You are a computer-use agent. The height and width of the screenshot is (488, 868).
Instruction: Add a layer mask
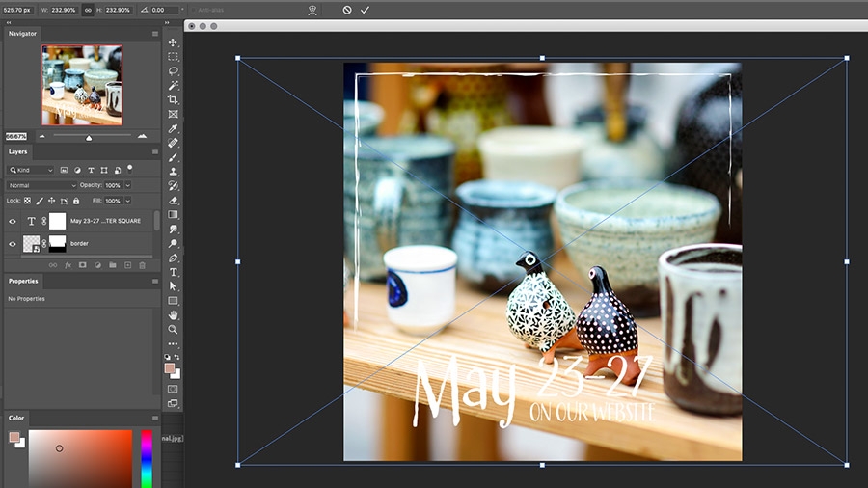coord(83,265)
